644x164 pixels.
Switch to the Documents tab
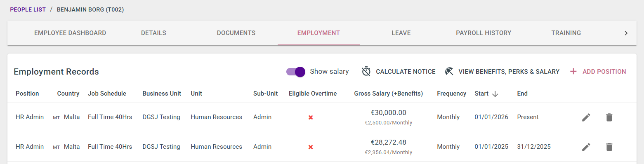[x=236, y=33]
